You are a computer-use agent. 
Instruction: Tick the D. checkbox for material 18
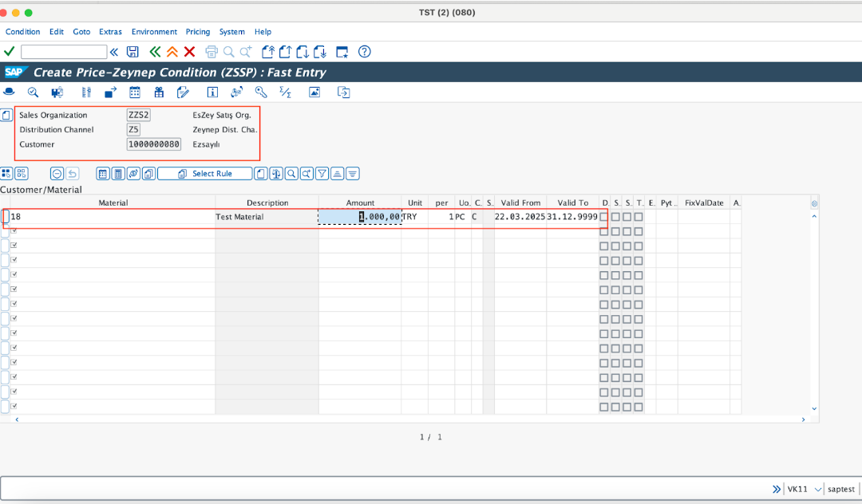coord(604,217)
